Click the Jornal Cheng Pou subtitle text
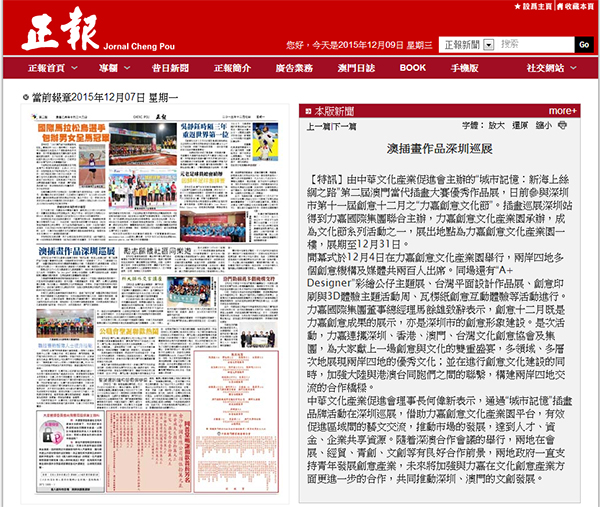This screenshot has width=600, height=507. (139, 46)
